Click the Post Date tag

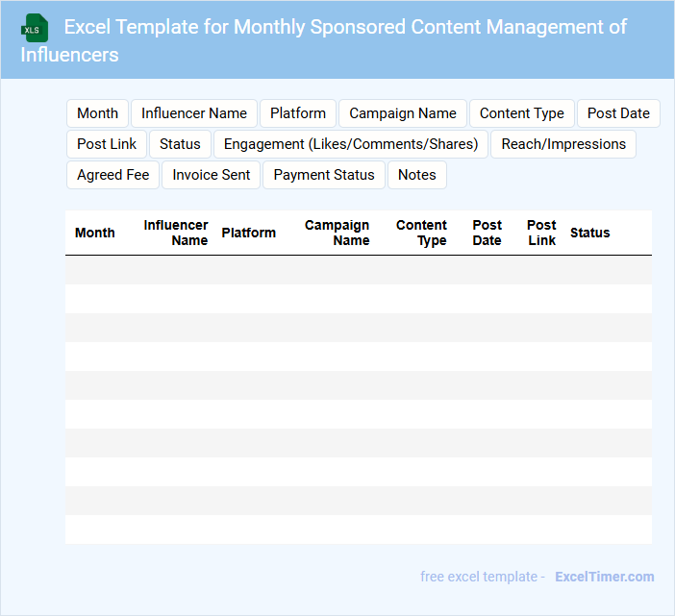pos(618,113)
